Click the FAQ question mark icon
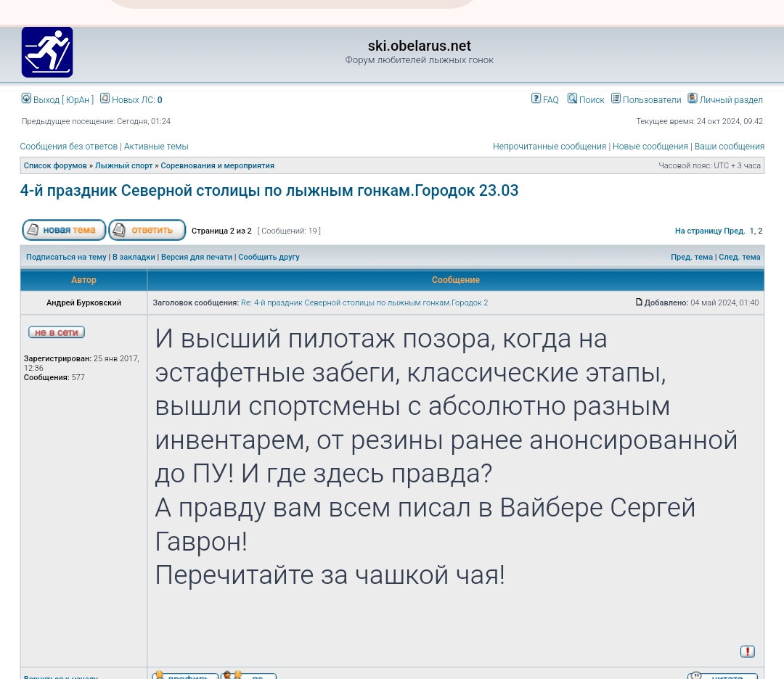 coord(536,99)
